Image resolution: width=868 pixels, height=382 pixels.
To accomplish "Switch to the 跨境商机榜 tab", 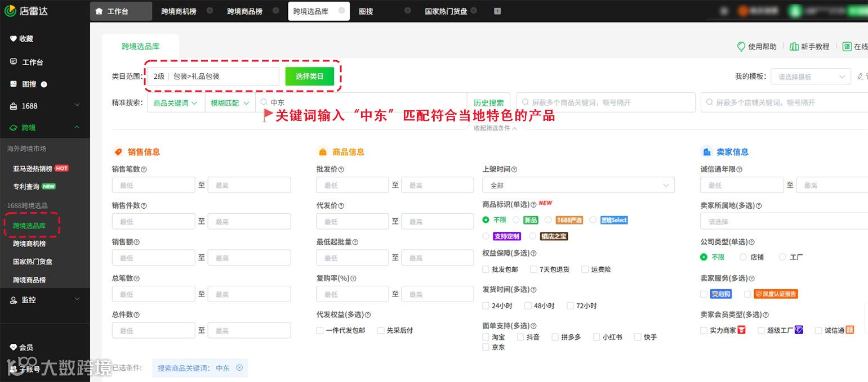I will pyautogui.click(x=179, y=11).
